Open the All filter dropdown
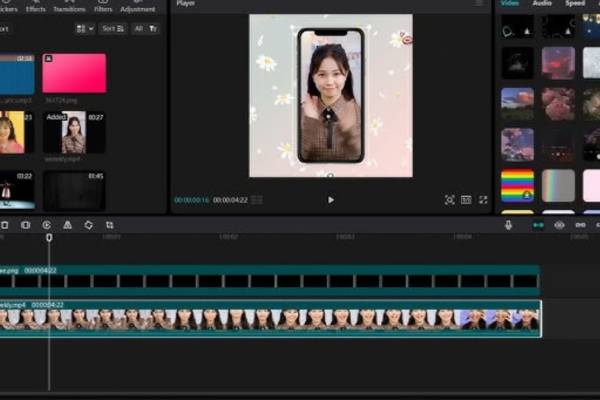 [145, 29]
